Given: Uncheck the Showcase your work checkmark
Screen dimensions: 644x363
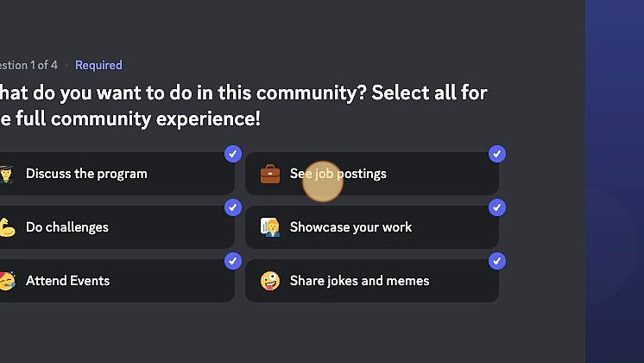Looking at the screenshot, I should (x=497, y=207).
